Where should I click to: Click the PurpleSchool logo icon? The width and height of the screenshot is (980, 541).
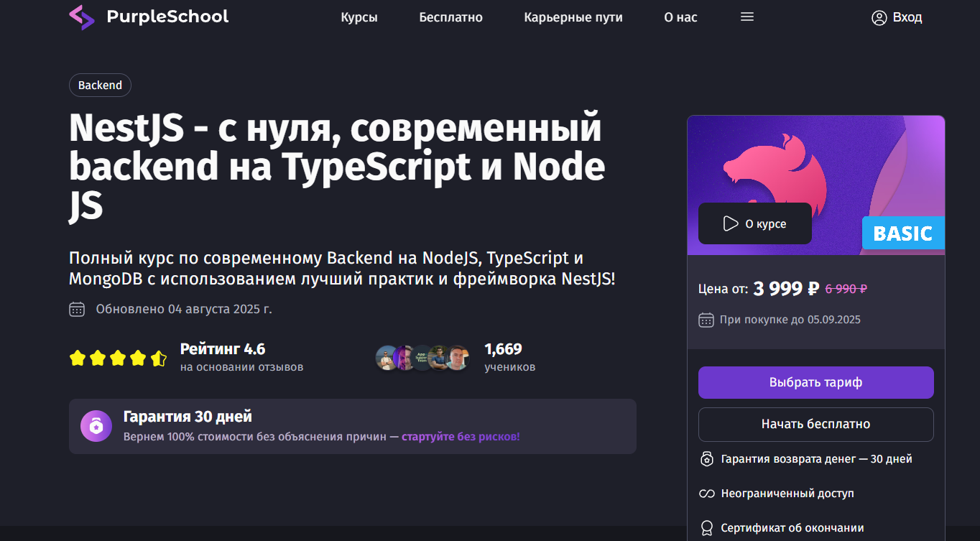point(81,17)
